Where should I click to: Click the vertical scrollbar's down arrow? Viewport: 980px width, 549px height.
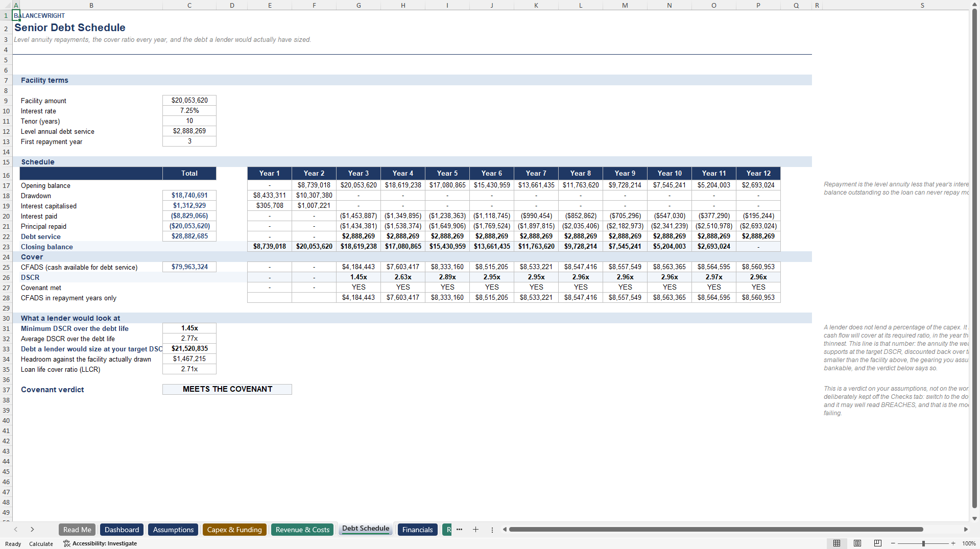(975, 518)
